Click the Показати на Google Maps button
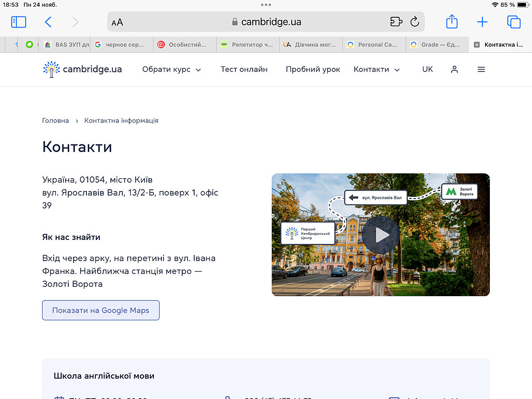 pos(101,310)
